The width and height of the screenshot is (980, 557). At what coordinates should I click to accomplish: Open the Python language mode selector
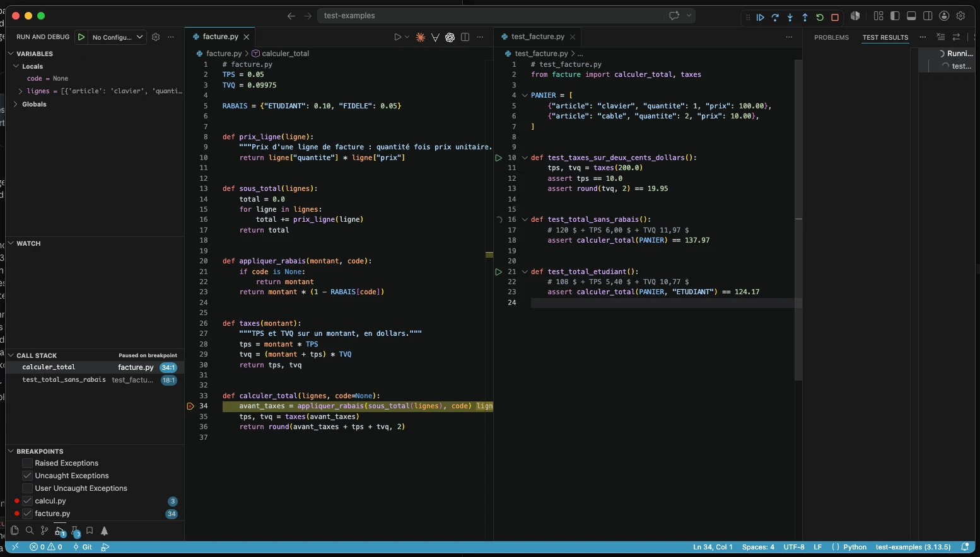(855, 547)
